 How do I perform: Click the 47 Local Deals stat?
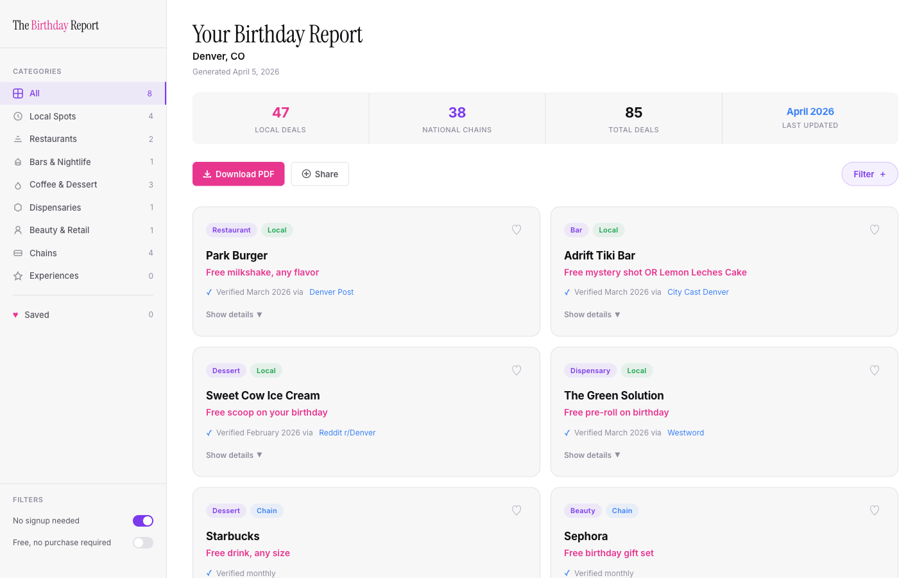point(280,118)
